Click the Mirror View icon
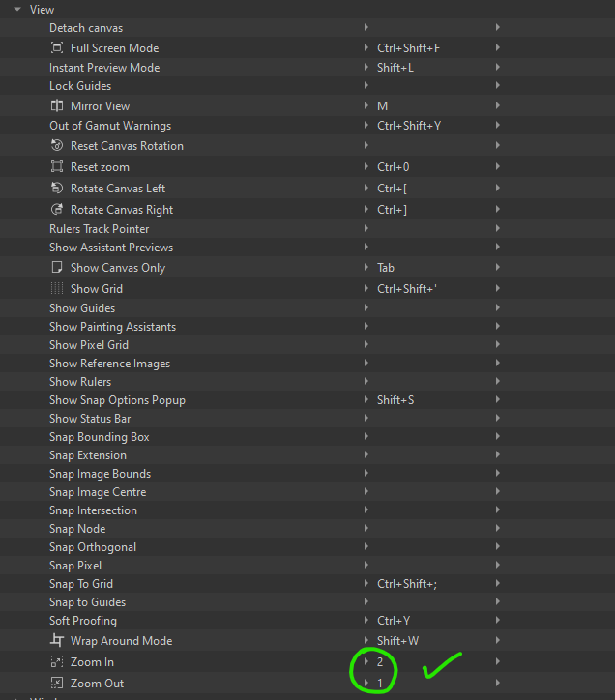The image size is (615, 700). 57,105
